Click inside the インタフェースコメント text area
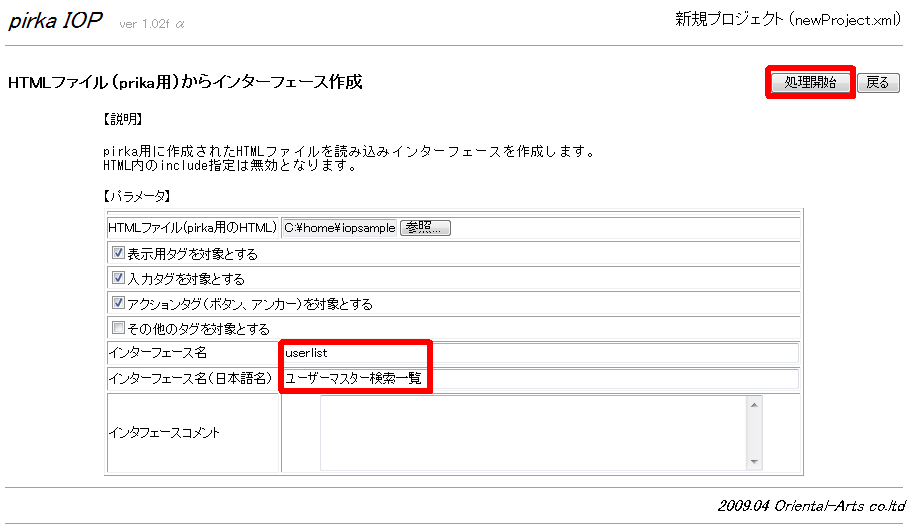This screenshot has height=528, width=912. [x=532, y=433]
